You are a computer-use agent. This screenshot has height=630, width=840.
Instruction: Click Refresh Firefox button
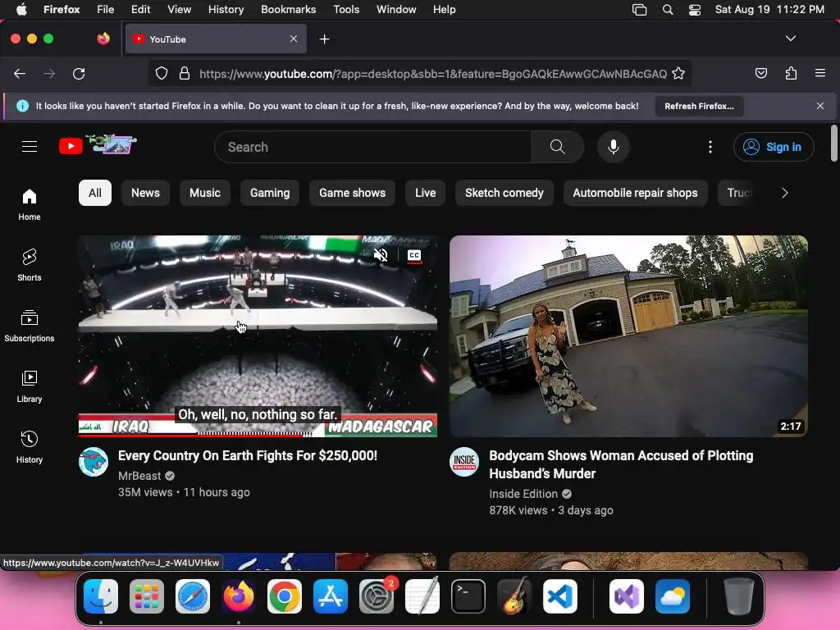pos(699,106)
